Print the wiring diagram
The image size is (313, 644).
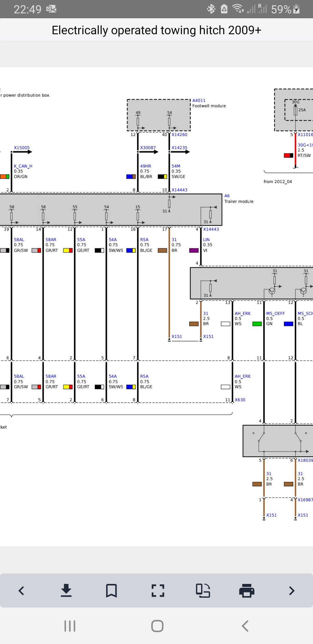[x=247, y=591]
